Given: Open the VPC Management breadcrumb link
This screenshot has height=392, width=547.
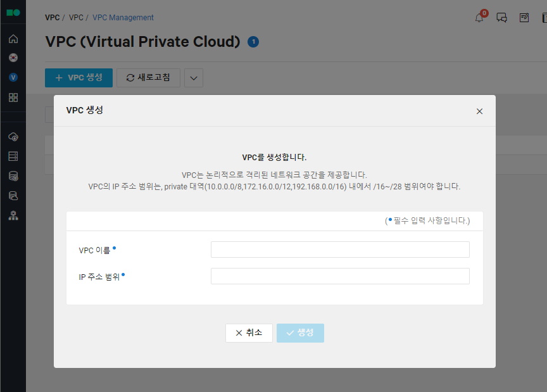Looking at the screenshot, I should [x=123, y=18].
